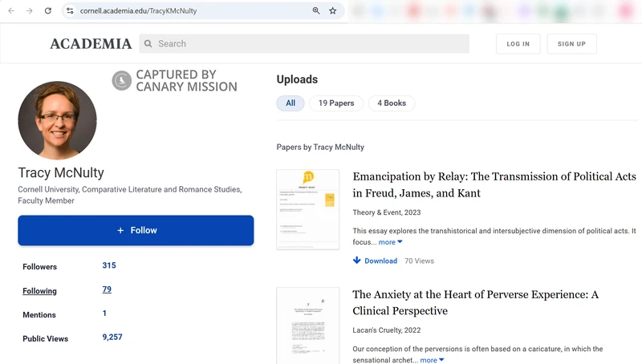Open The Anxiety at the Heart paper thumbnail
Viewport: 642px width, 364px height.
coord(308,326)
